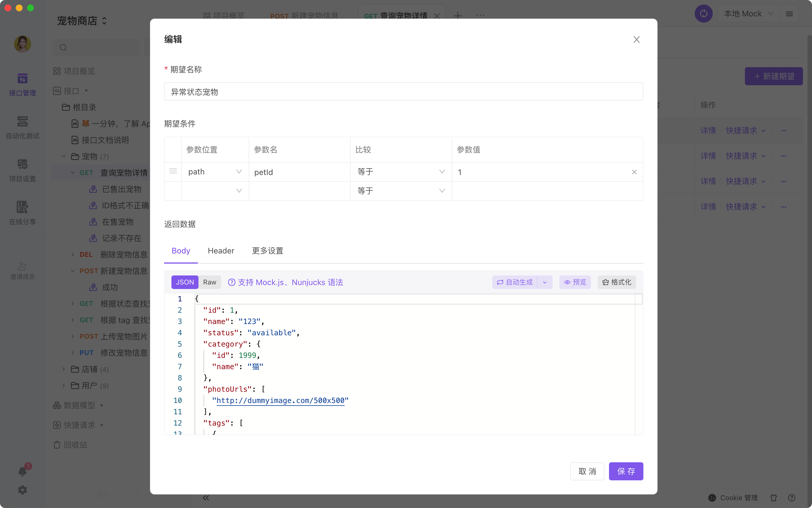This screenshot has width=812, height=508.
Task: Switch to the Header tab
Action: tap(221, 251)
